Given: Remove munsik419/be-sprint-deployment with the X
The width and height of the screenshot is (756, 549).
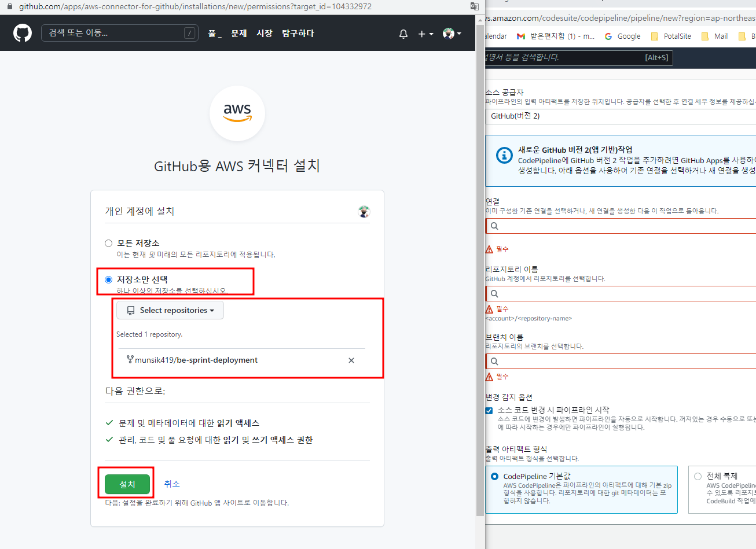Looking at the screenshot, I should tap(351, 360).
